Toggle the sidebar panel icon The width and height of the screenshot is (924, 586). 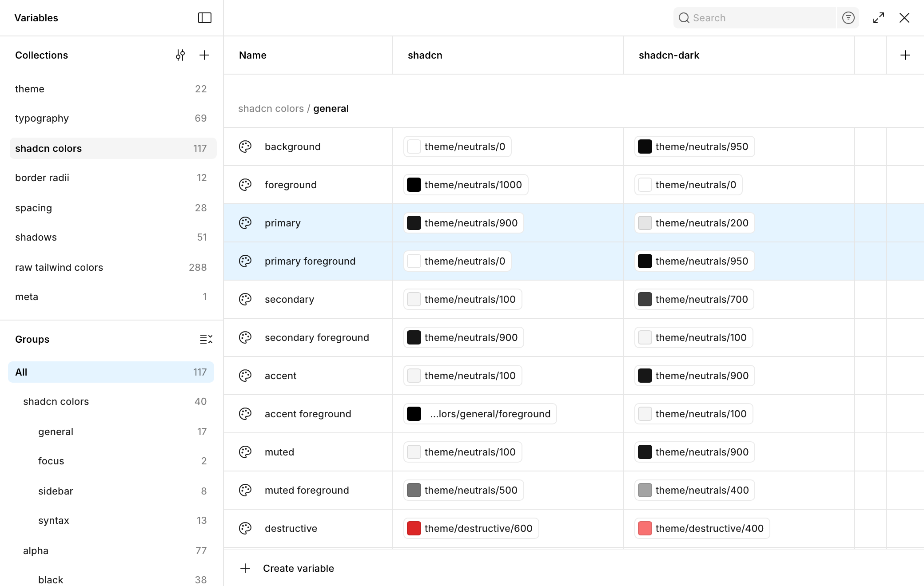(204, 18)
